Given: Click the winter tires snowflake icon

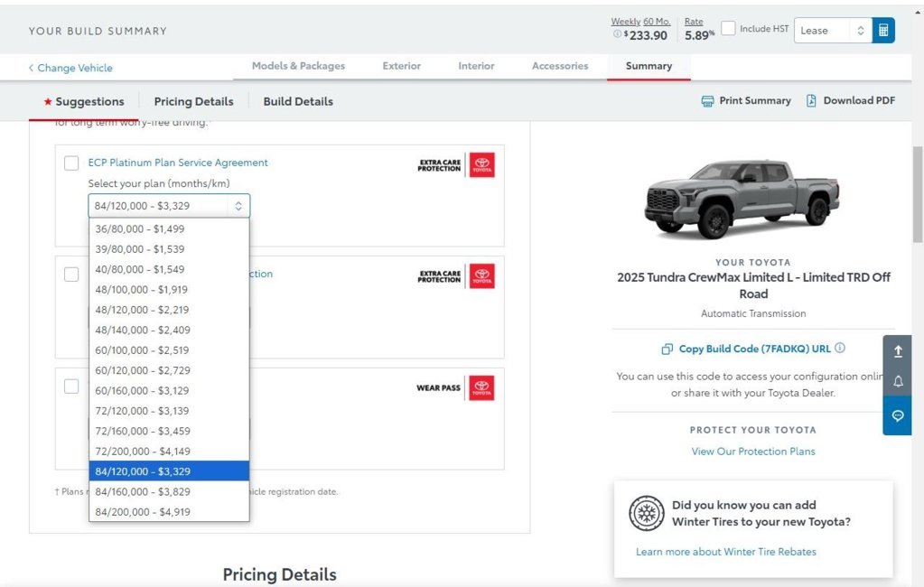Looking at the screenshot, I should click(647, 513).
